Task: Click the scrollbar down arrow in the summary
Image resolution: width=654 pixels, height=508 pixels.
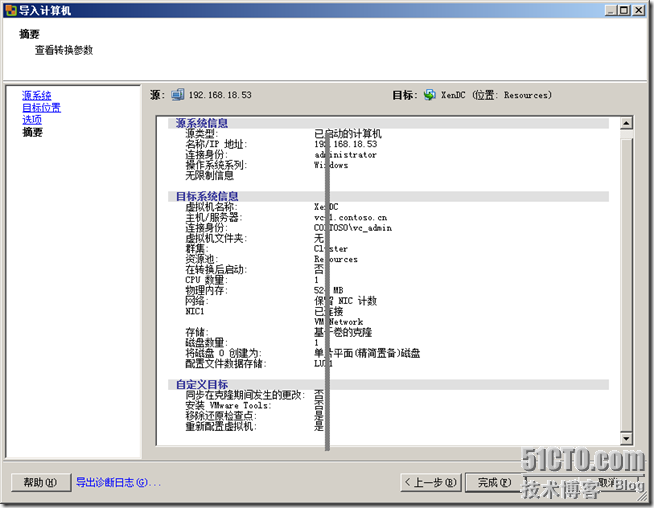Action: [x=626, y=438]
